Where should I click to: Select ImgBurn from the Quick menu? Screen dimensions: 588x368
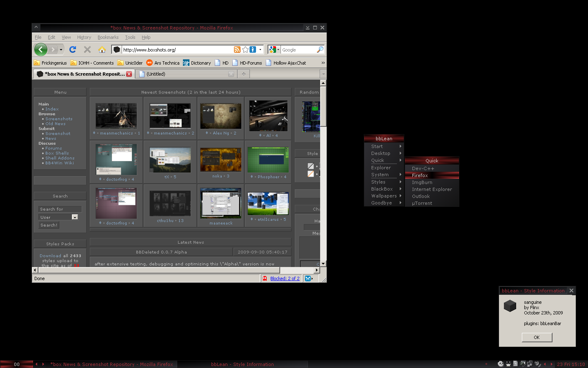coord(422,182)
